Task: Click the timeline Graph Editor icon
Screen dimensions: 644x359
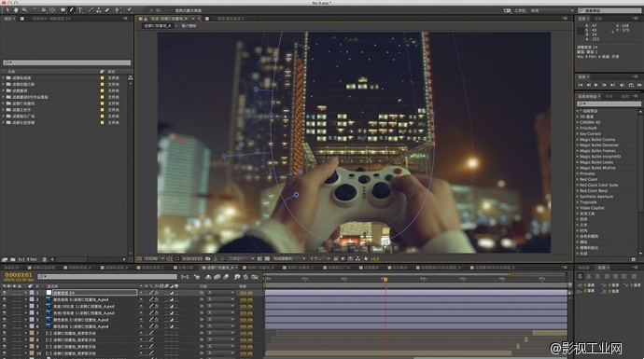Action: click(255, 277)
